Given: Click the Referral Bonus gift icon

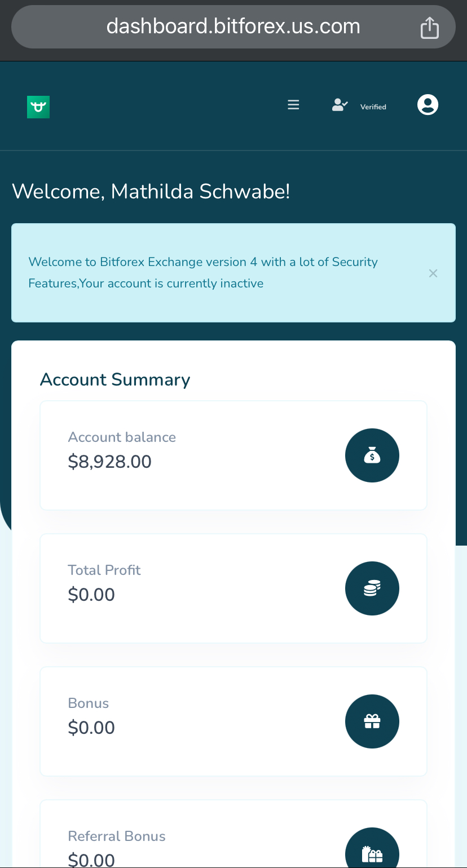Looking at the screenshot, I should click(x=372, y=849).
